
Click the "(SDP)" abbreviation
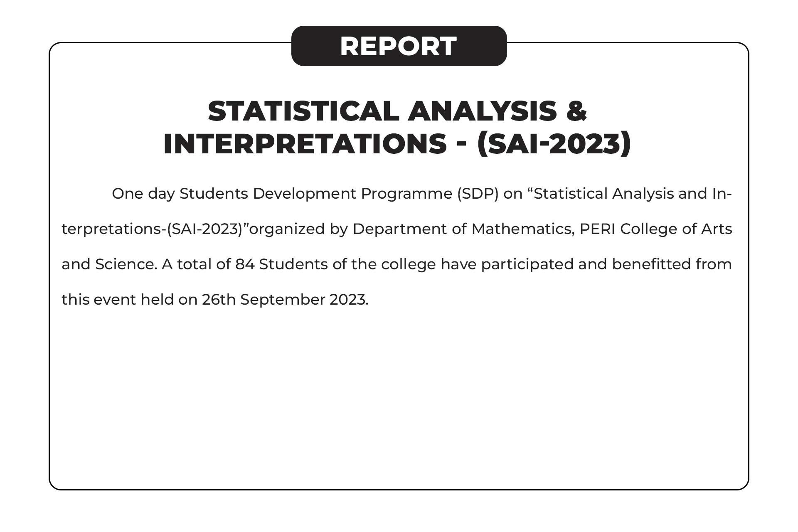pos(478,194)
